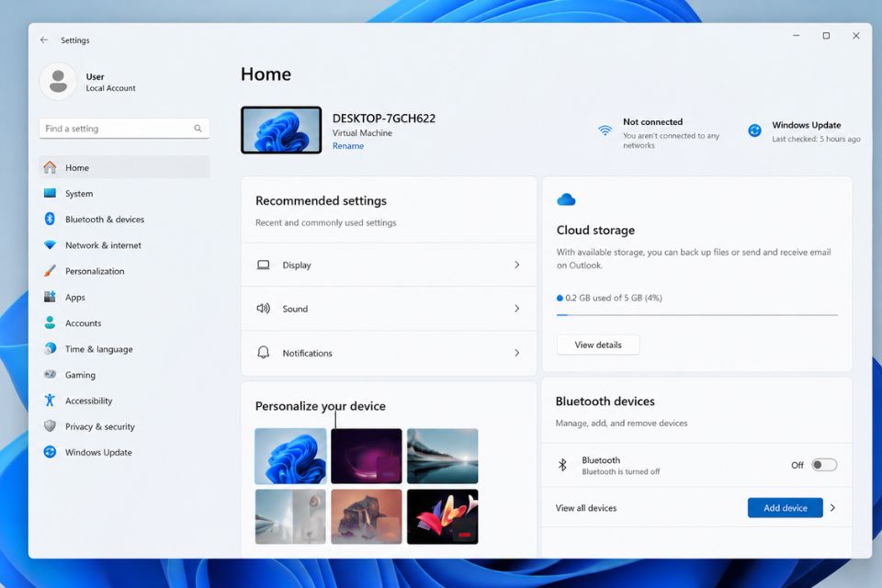Select the colorful flower dark theme
The height and width of the screenshot is (588, 882).
pos(443,516)
